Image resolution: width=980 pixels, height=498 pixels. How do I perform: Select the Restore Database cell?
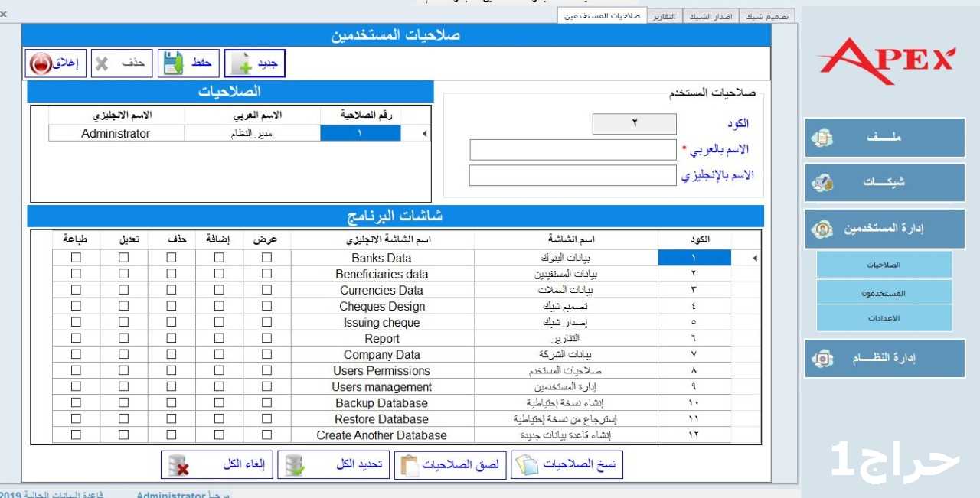coord(382,418)
